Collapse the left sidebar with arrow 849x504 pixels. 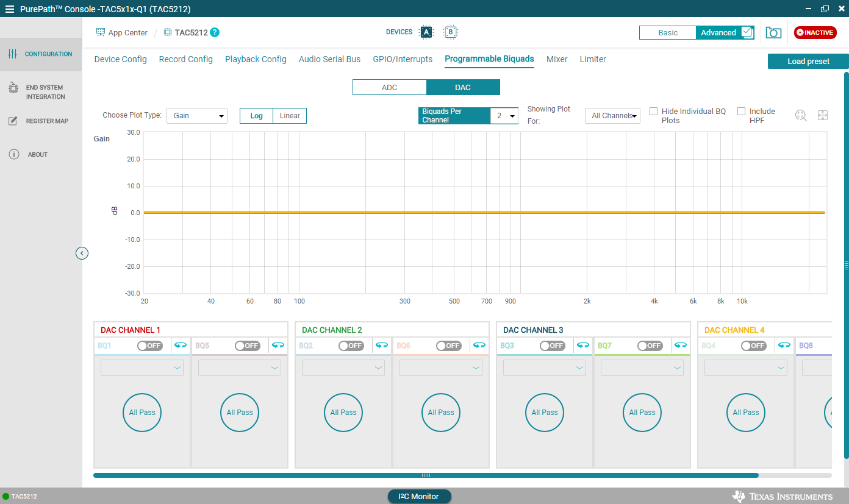[82, 253]
